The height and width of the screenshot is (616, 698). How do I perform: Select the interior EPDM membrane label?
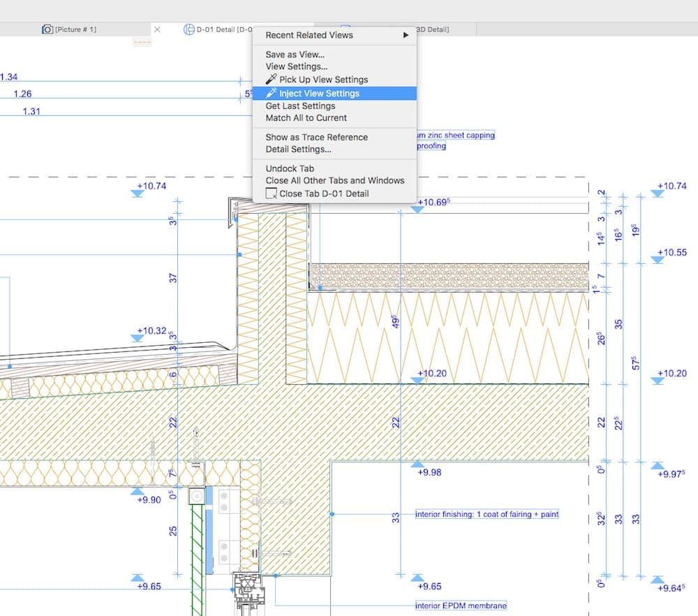pyautogui.click(x=461, y=606)
